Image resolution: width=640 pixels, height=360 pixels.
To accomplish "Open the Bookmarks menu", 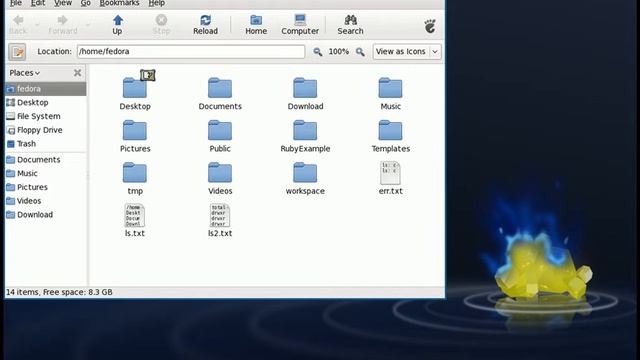I will coord(119,3).
